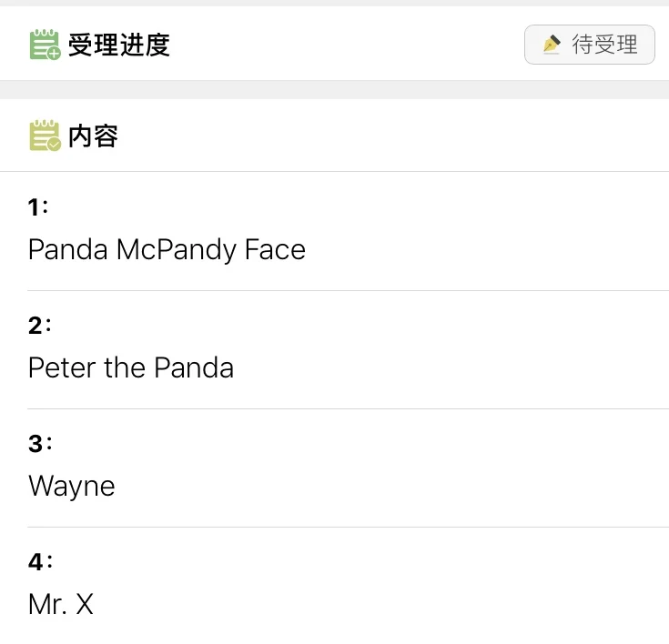Tap the gray divider band above 内容
This screenshot has height=644, width=669.
[x=335, y=89]
